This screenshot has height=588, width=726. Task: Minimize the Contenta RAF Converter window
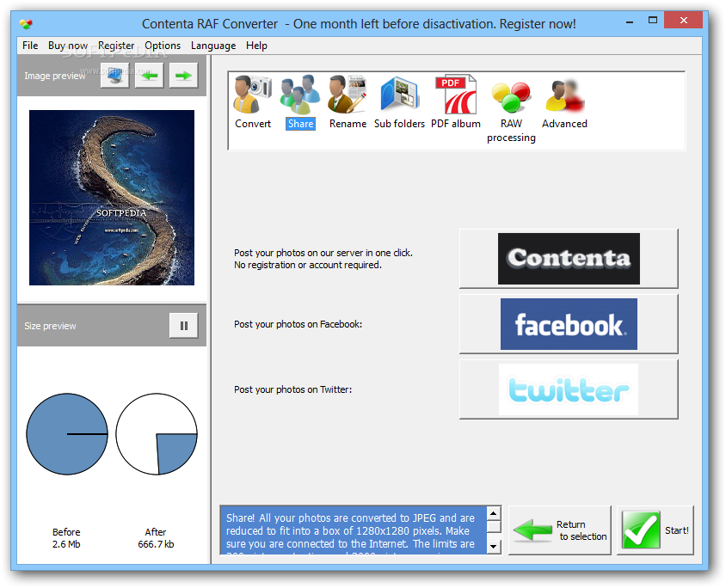tap(630, 21)
